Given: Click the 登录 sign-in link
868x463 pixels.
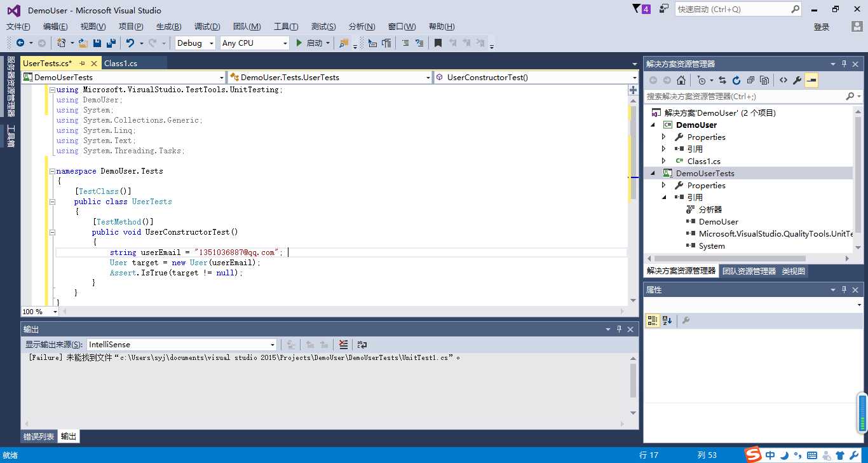Looking at the screenshot, I should [822, 27].
